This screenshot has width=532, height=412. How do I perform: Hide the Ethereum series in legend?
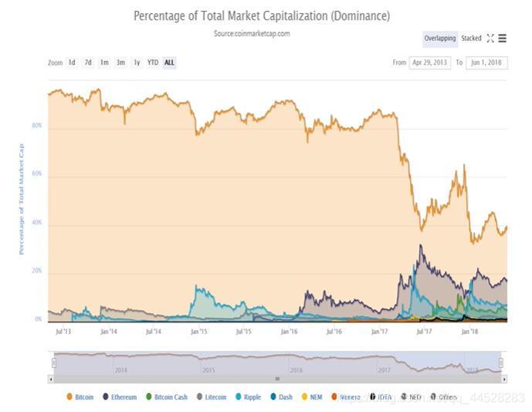click(120, 397)
